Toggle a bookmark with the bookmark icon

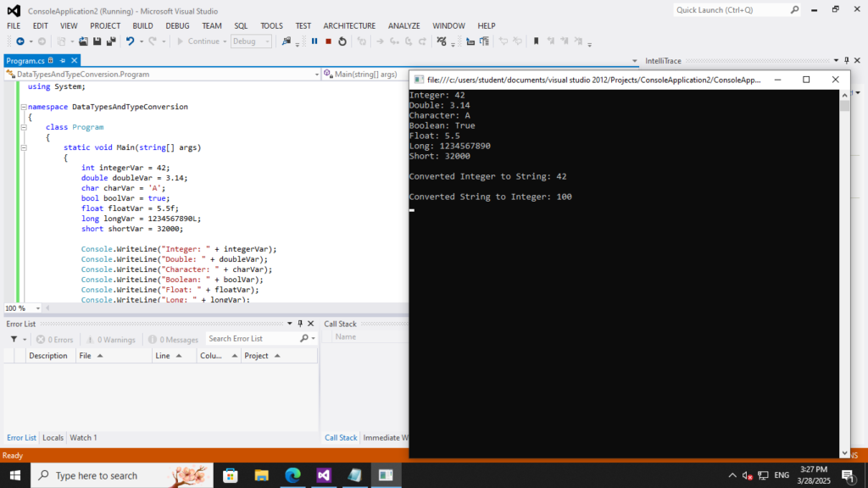[536, 42]
